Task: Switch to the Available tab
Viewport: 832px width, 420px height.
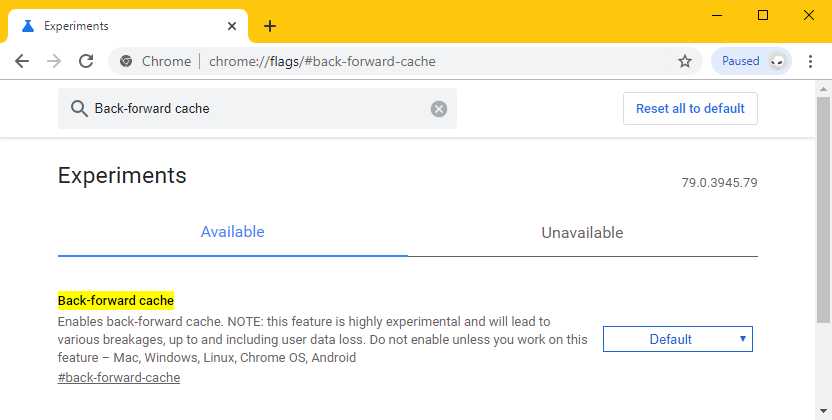Action: tap(232, 232)
